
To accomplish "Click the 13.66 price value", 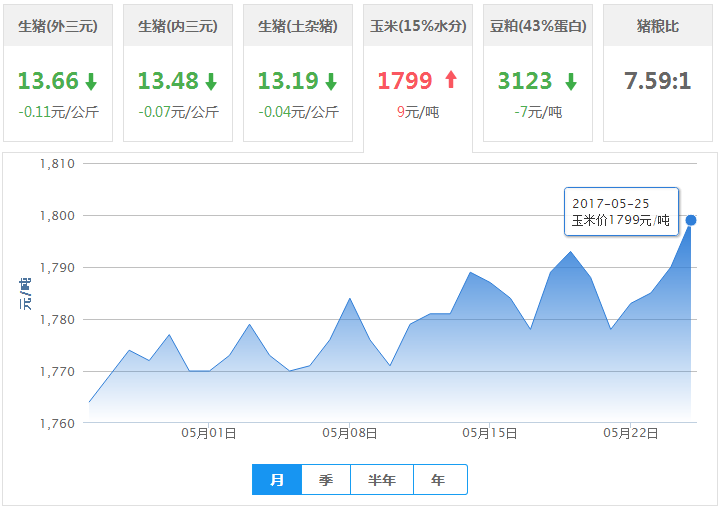I will click(48, 81).
